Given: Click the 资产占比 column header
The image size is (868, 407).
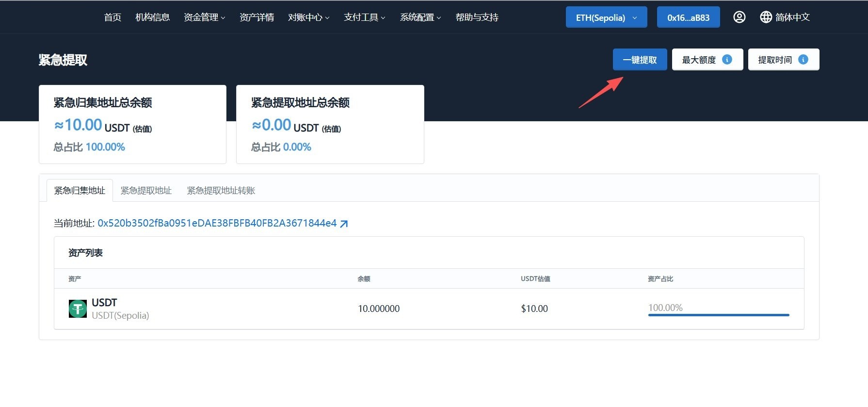Looking at the screenshot, I should pyautogui.click(x=660, y=279).
